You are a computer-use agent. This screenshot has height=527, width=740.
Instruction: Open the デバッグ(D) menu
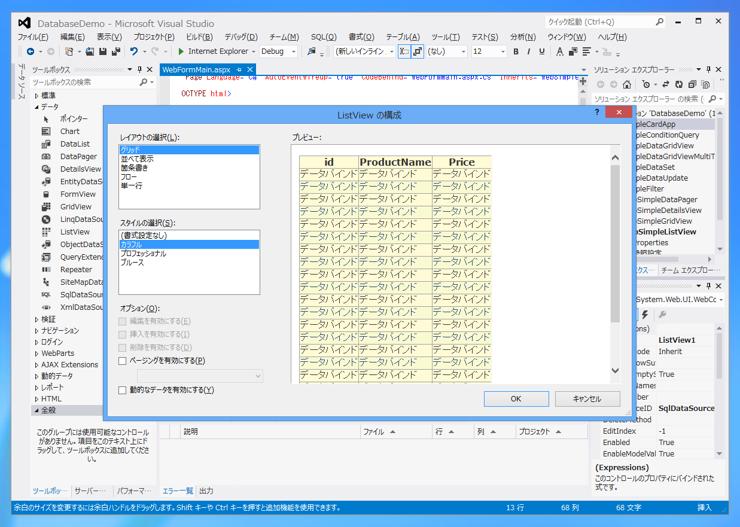[x=241, y=37]
